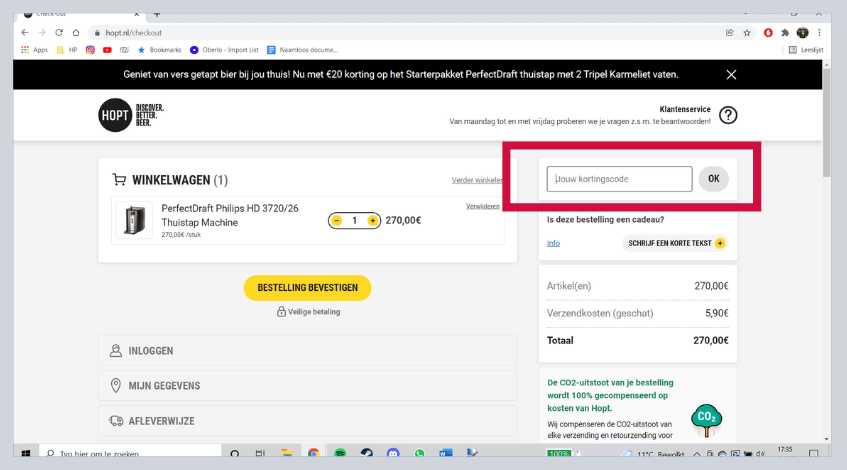The width and height of the screenshot is (847, 470).
Task: Increase quantity with the plus button
Action: (372, 220)
